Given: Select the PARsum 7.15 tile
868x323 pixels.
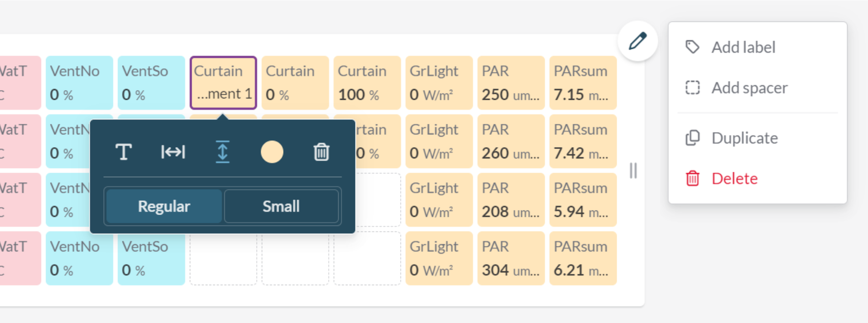Looking at the screenshot, I should click(x=583, y=82).
